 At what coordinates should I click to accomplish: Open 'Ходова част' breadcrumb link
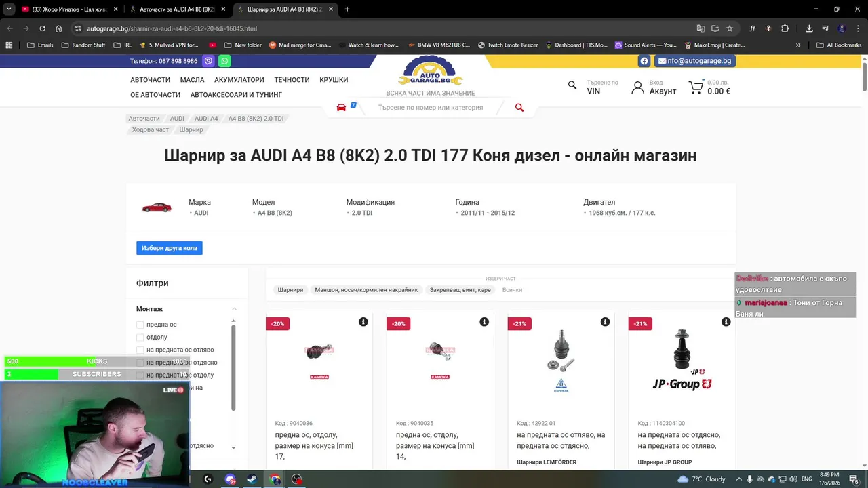[151, 129]
